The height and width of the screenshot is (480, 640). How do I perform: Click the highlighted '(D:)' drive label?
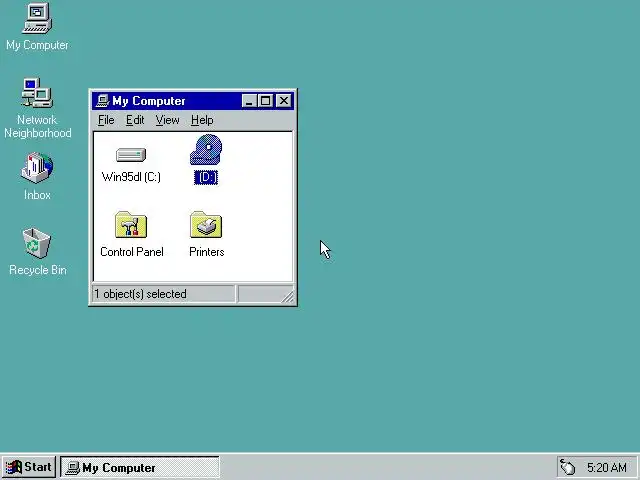click(206, 178)
